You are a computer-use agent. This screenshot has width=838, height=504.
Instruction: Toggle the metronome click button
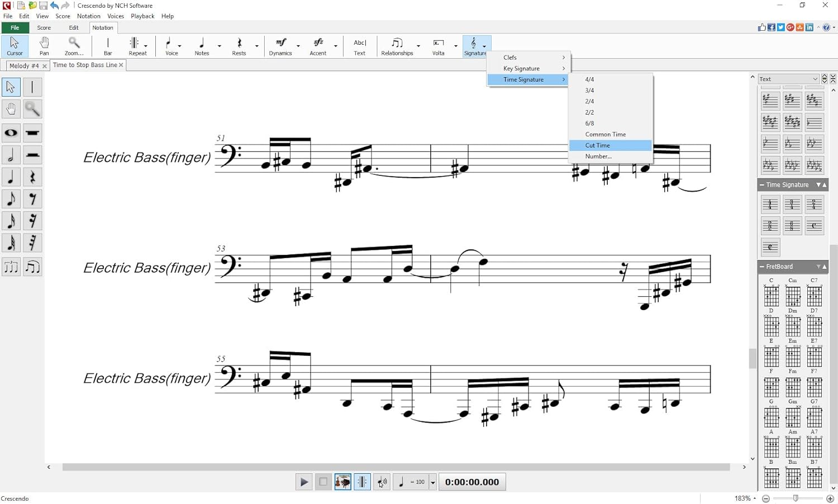point(382,482)
